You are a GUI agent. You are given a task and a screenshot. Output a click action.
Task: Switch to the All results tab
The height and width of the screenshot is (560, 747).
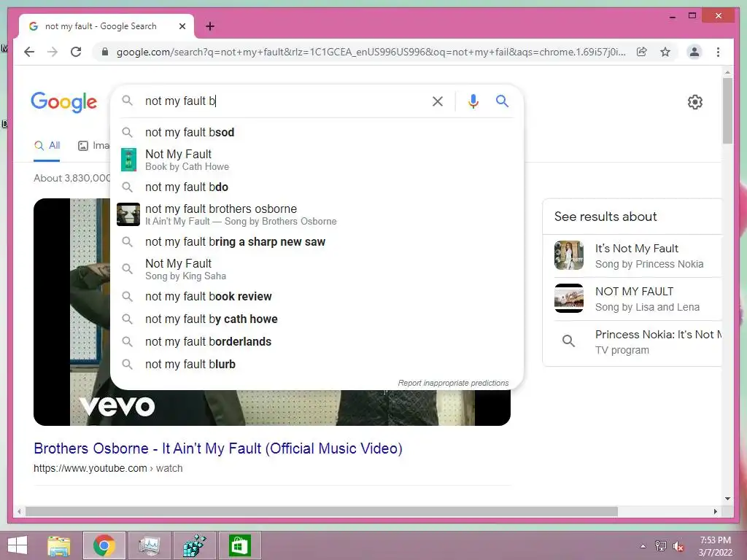47,146
